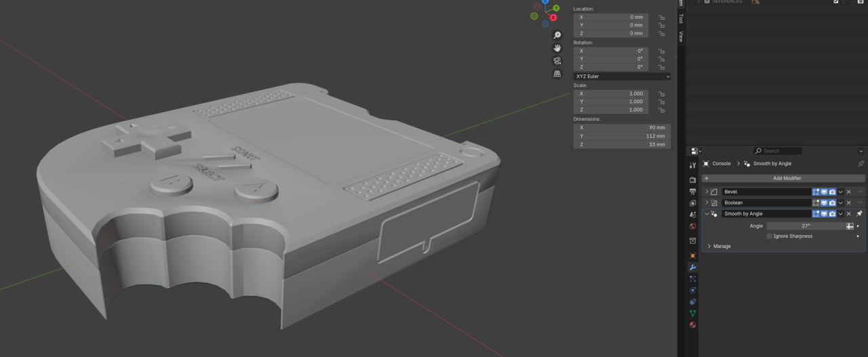
Task: Open the Properties editor type dropdown
Action: pyautogui.click(x=695, y=151)
